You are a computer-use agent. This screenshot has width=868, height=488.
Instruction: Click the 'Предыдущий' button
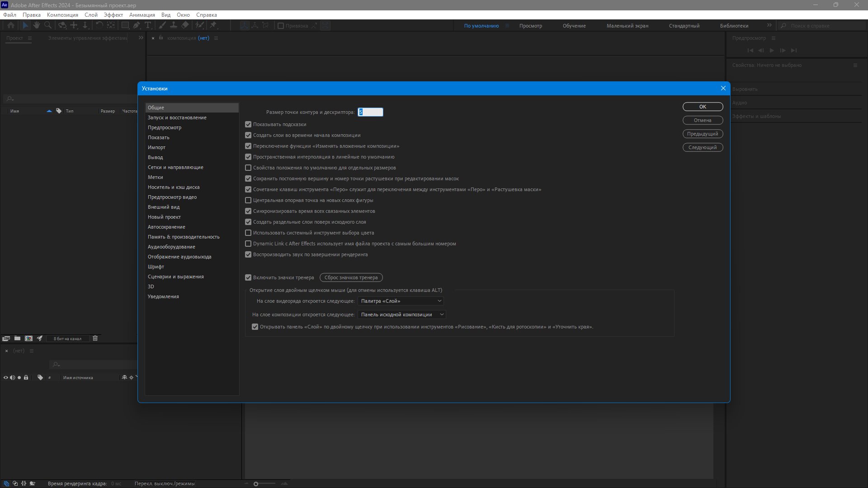click(703, 134)
